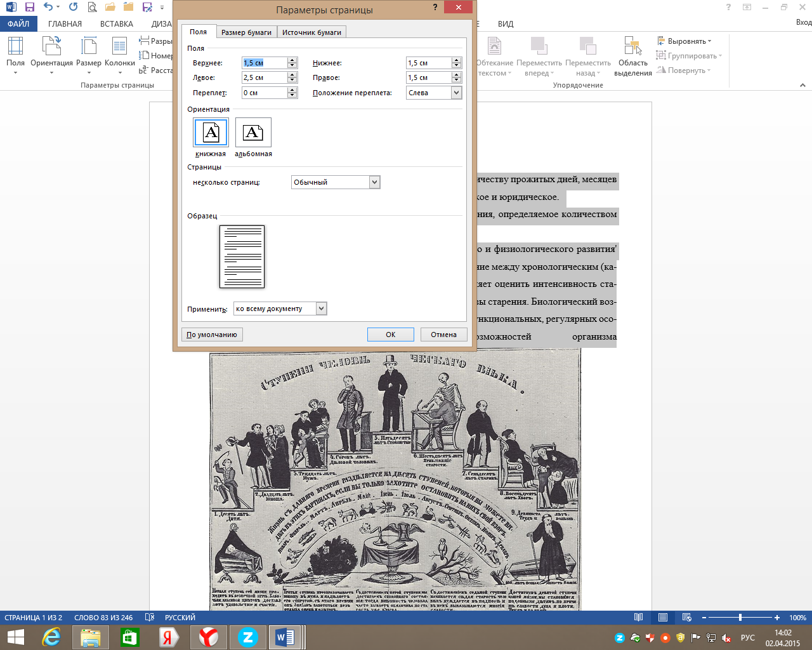Switch to the ГЛАВНАЯ ribbon tab
The width and height of the screenshot is (812, 650).
[65, 23]
